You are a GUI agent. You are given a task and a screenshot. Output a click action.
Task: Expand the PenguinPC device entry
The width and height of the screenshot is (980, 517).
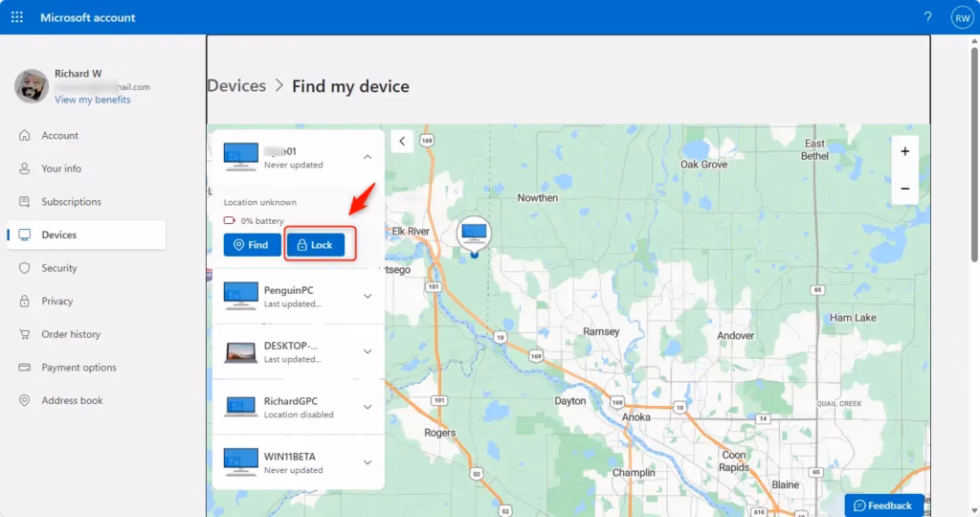coord(367,296)
